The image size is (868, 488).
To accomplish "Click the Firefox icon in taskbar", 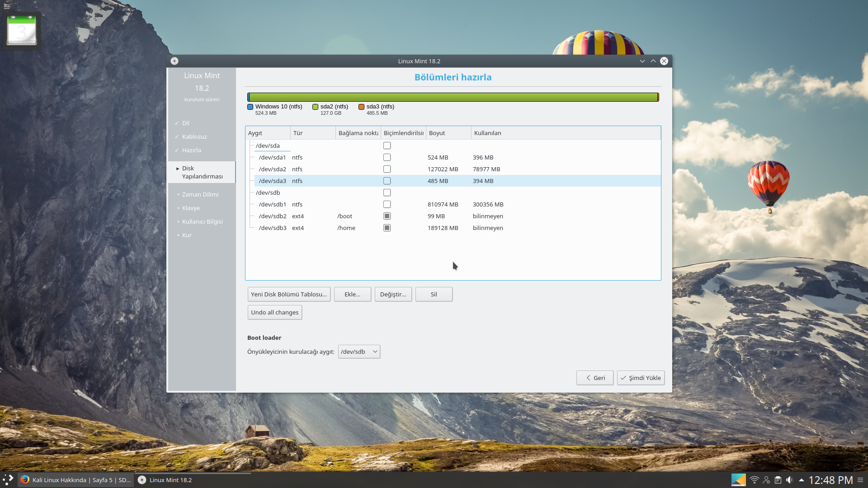I will pyautogui.click(x=25, y=480).
